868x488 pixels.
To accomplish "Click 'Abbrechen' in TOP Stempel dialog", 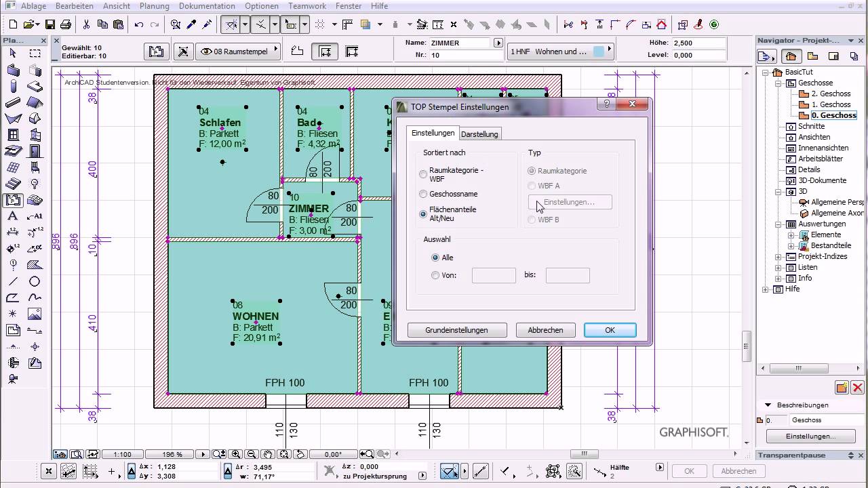I will point(545,330).
